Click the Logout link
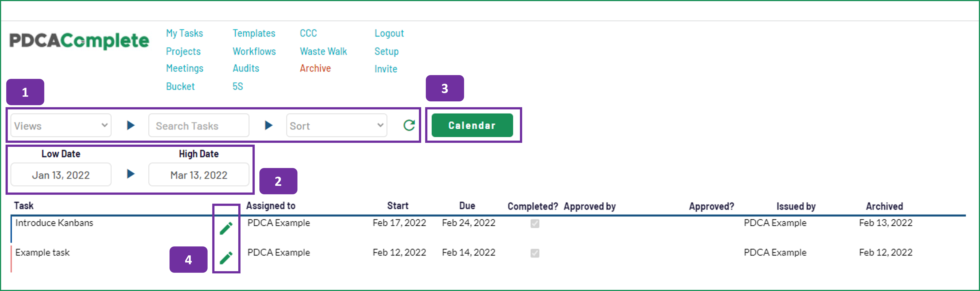The width and height of the screenshot is (980, 291). (389, 33)
